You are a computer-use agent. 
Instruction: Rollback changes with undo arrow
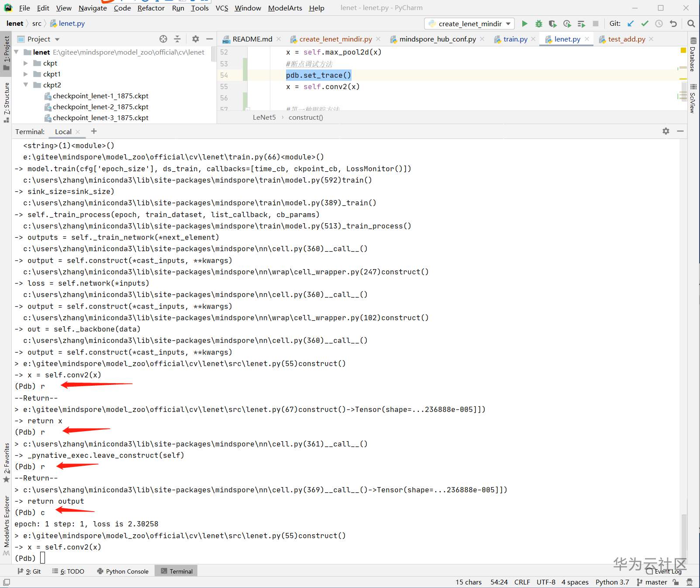673,24
